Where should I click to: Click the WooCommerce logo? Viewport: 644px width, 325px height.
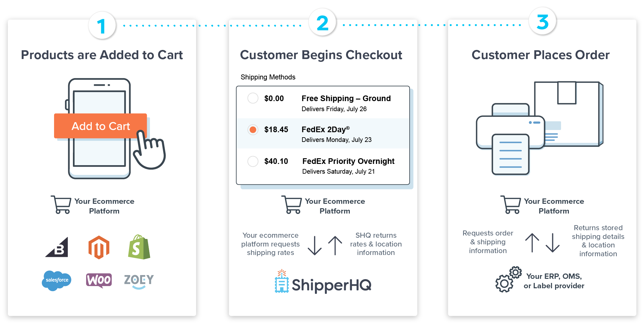point(99,280)
